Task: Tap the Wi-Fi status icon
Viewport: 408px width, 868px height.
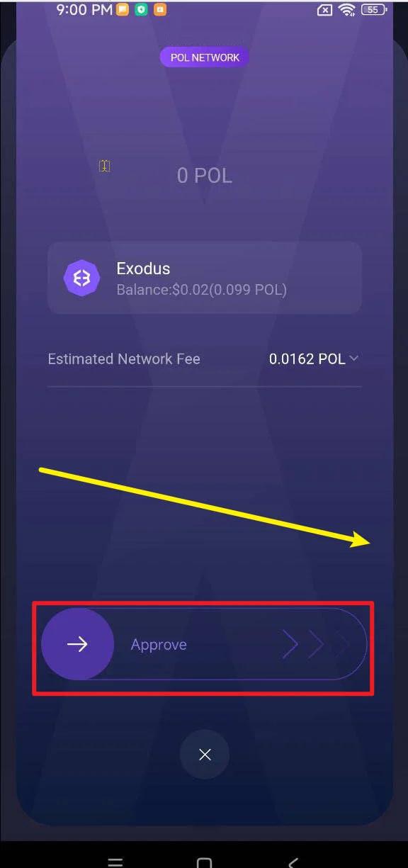Action: (x=346, y=10)
